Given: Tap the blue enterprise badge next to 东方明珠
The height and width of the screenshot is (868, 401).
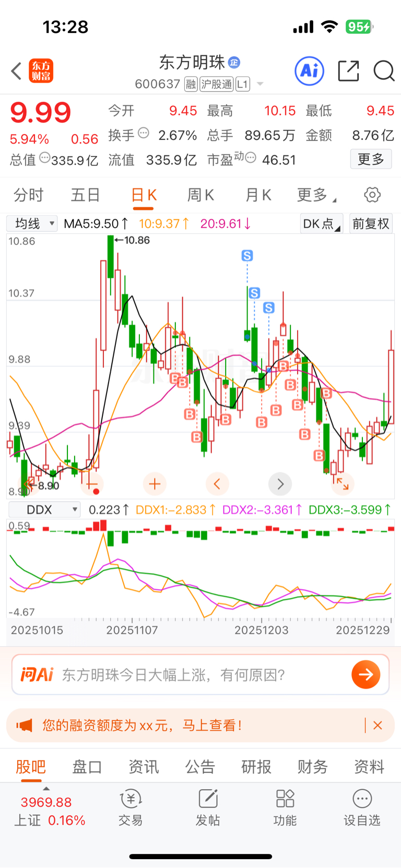Looking at the screenshot, I should [234, 62].
